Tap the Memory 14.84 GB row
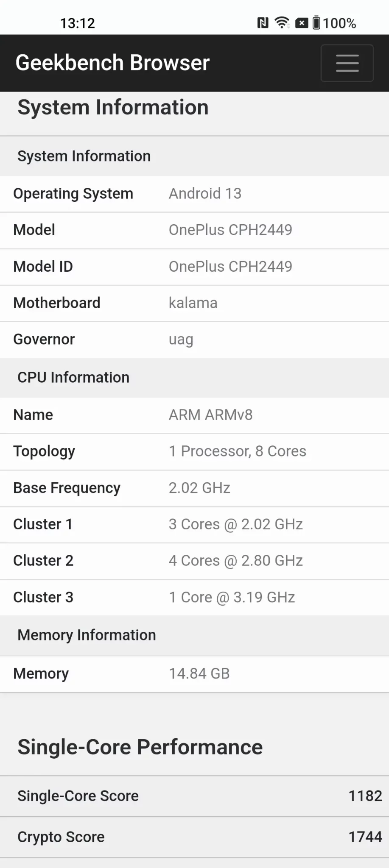 pyautogui.click(x=194, y=673)
